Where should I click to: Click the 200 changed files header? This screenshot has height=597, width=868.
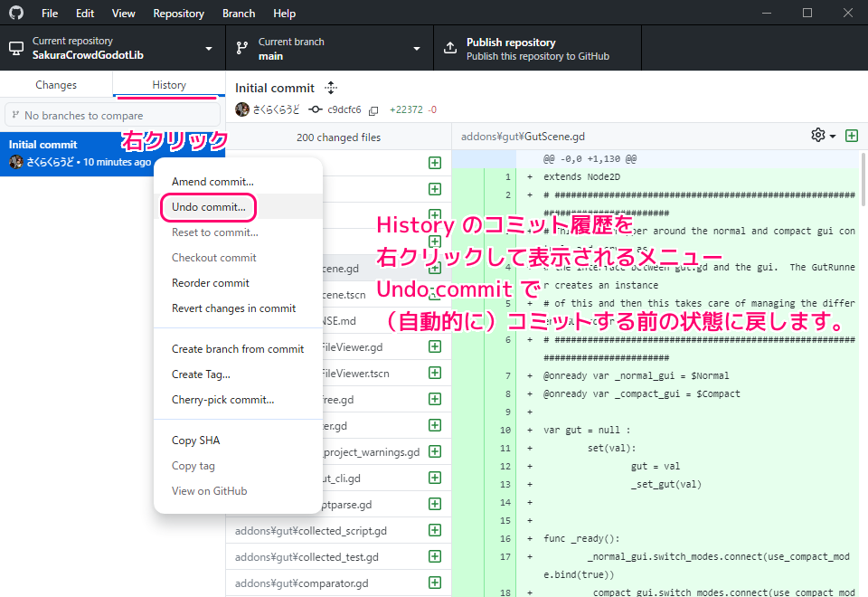pos(338,137)
